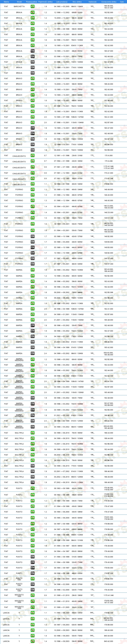
Task: Click production years 04.1995 -> 05.2005
Action: coord(62,6)
